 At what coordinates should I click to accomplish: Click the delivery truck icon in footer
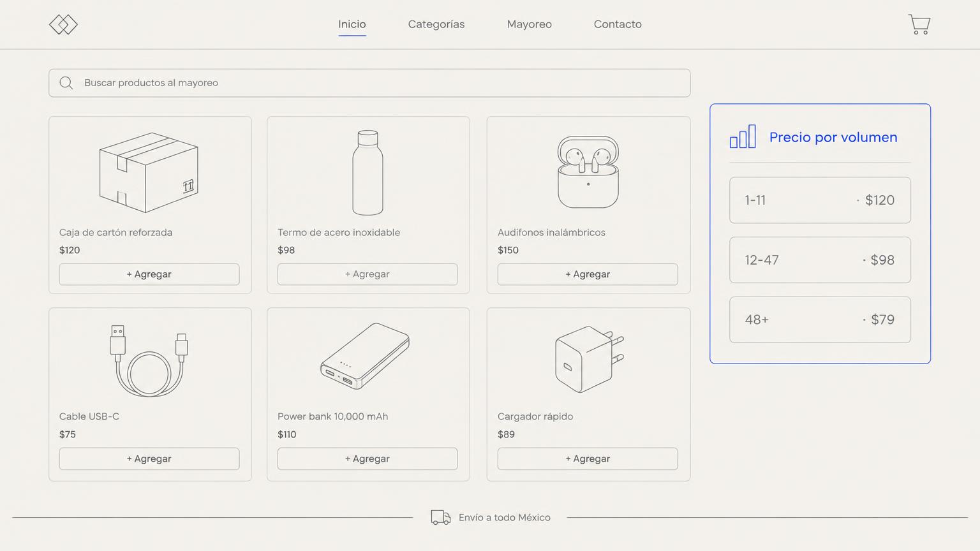click(441, 517)
